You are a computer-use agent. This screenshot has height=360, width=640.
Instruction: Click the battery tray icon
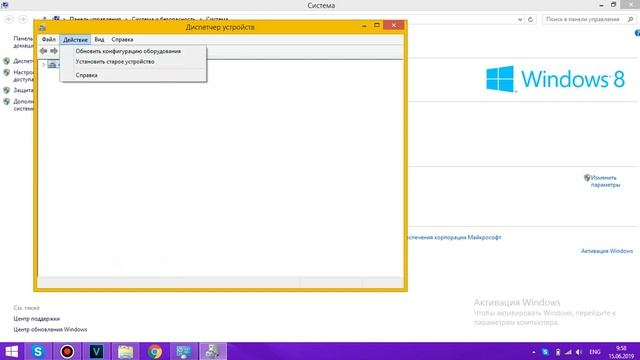pos(558,352)
